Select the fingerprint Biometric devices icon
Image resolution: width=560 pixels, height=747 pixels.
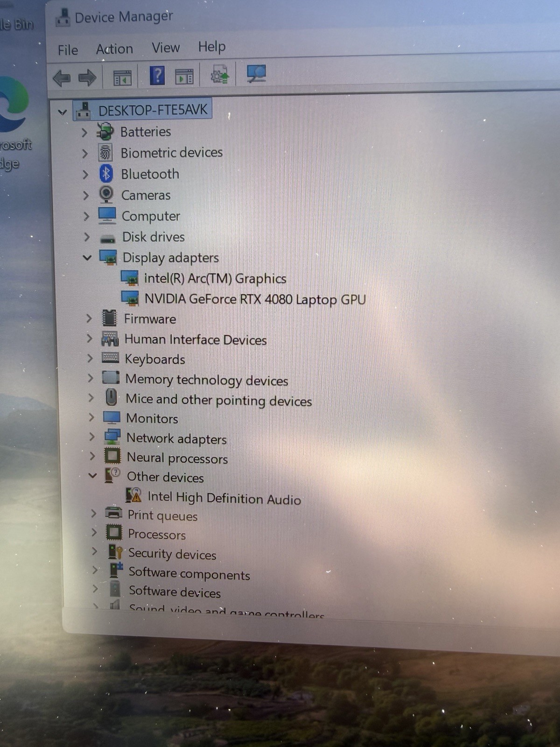[105, 153]
